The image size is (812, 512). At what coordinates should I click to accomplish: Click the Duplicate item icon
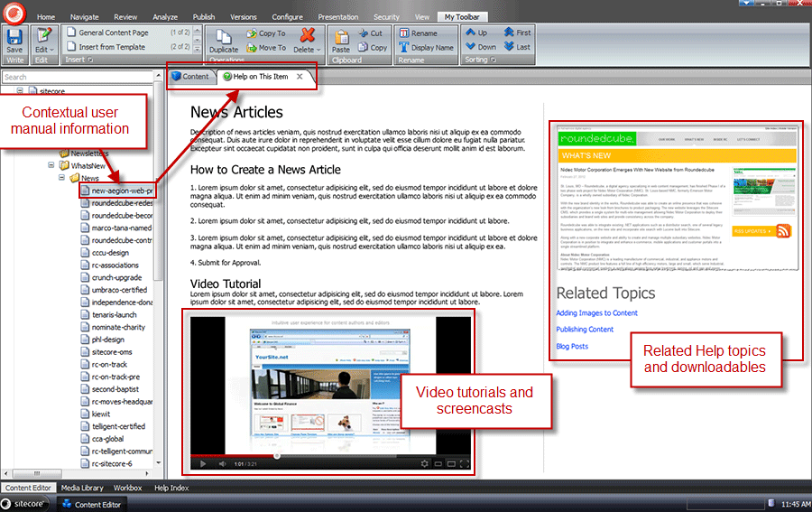[x=224, y=38]
